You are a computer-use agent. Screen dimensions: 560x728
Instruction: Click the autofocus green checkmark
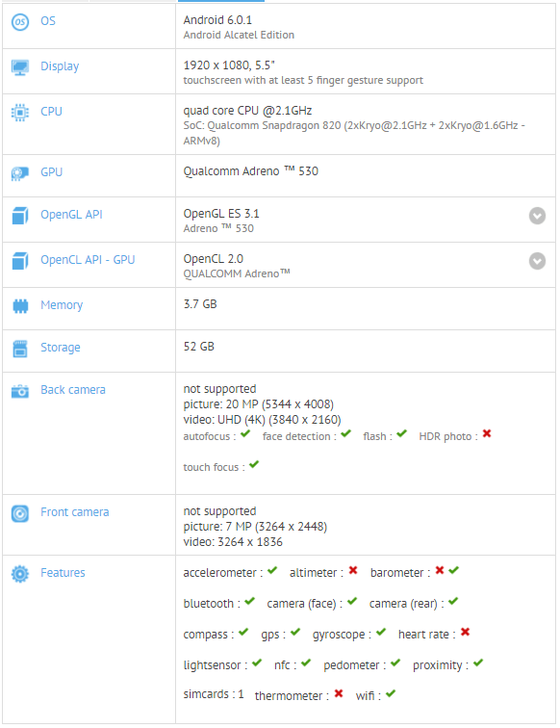tap(245, 433)
